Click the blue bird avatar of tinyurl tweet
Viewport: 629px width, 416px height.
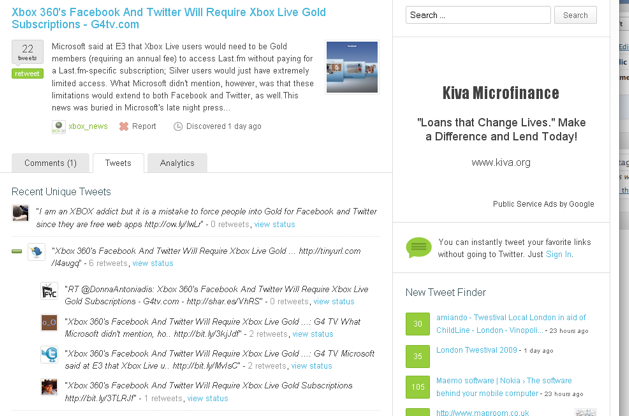[36, 252]
